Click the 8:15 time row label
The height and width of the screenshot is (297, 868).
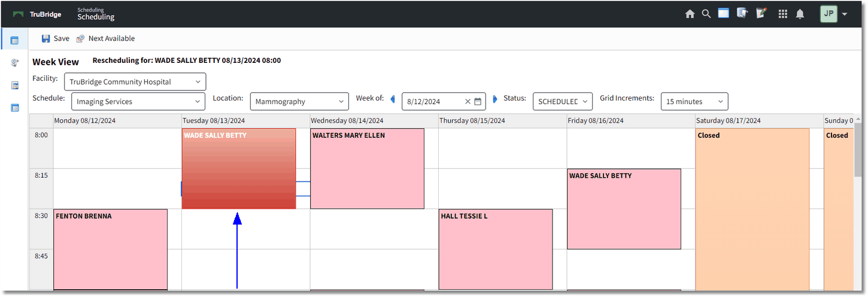(41, 176)
